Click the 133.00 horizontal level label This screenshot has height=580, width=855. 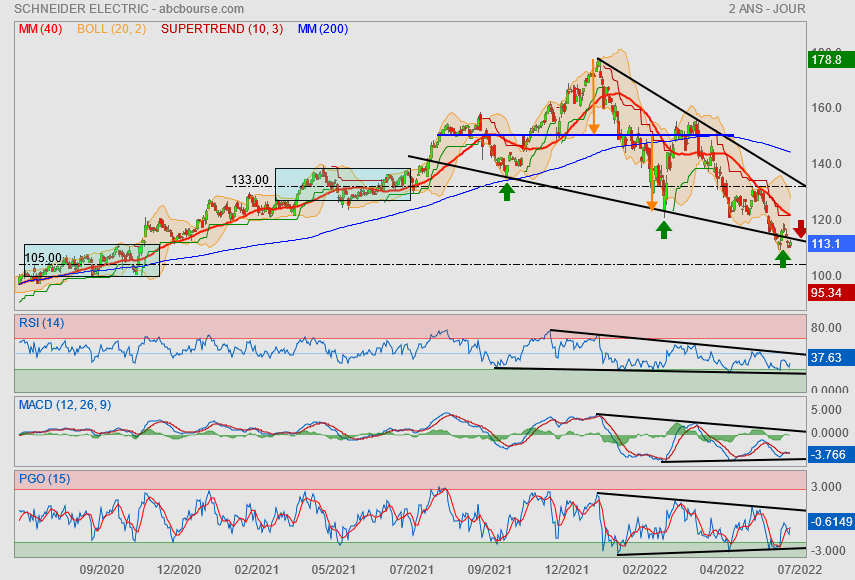tap(250, 180)
